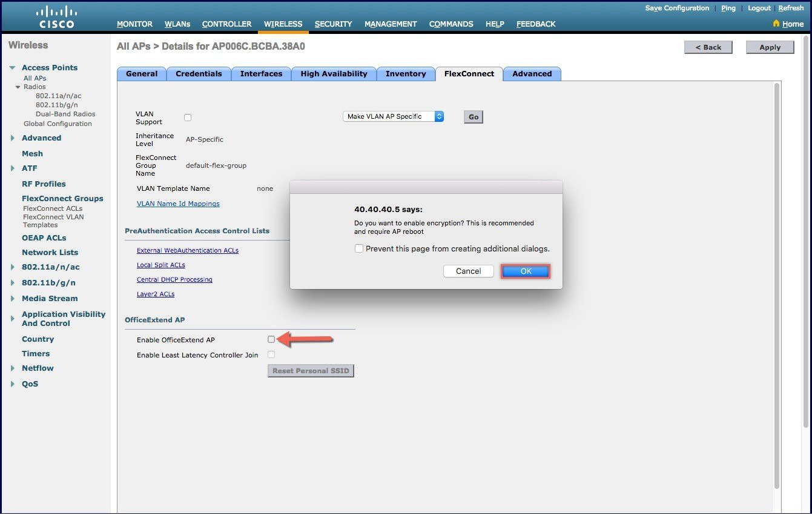Click the Go button
The image size is (812, 515).
(474, 117)
